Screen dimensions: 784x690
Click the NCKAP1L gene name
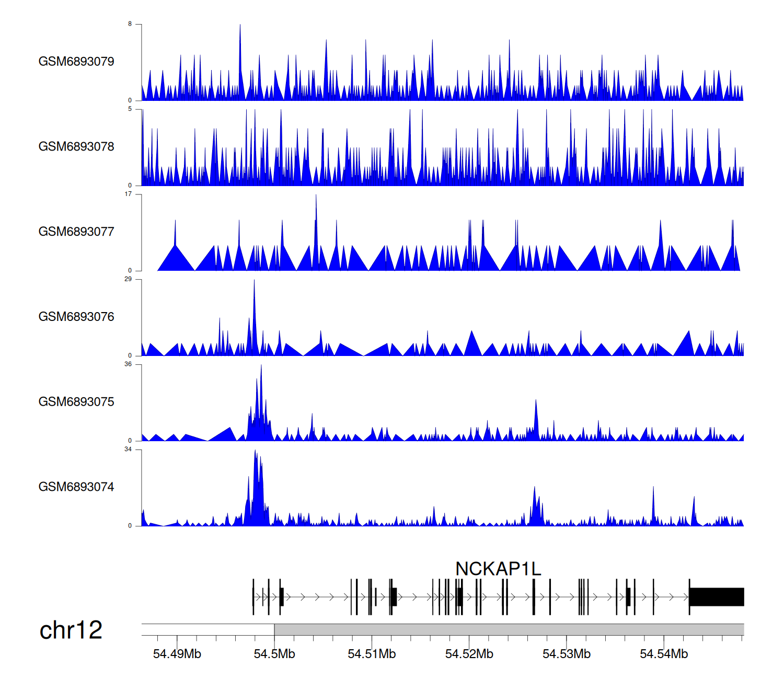498,569
